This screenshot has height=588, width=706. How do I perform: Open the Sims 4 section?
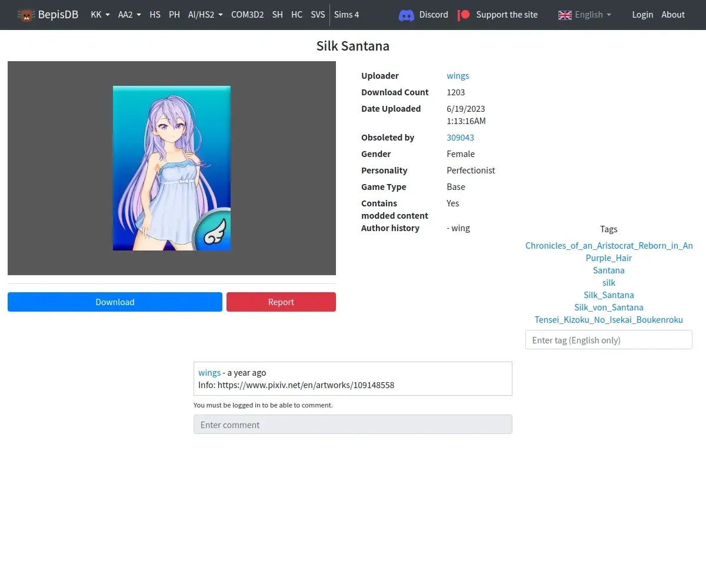point(347,15)
